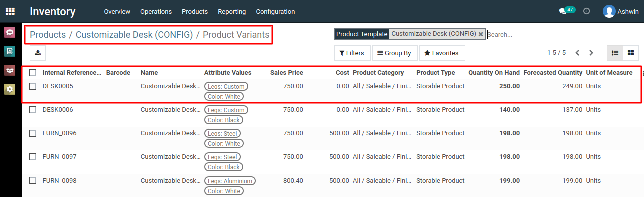The image size is (644, 197).
Task: Expand the Filters dropdown
Action: (x=352, y=53)
